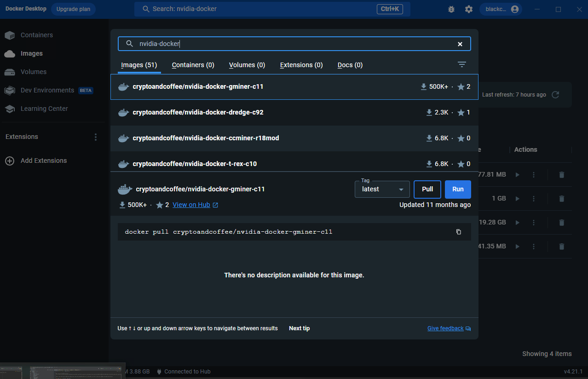Click the Add Extensions plus icon
This screenshot has width=588, height=379.
point(10,161)
